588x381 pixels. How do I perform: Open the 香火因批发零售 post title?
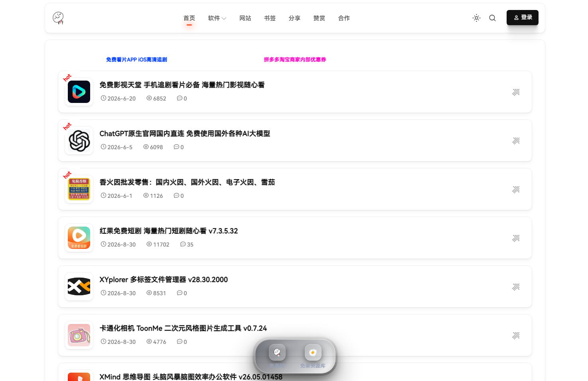187,182
